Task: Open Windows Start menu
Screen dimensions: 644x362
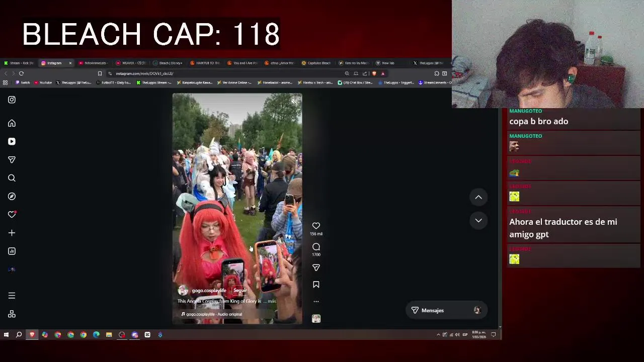Action: 6,335
